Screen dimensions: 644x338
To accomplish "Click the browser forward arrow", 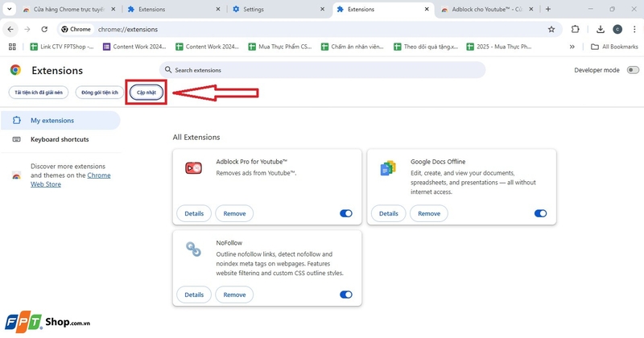I will click(27, 29).
